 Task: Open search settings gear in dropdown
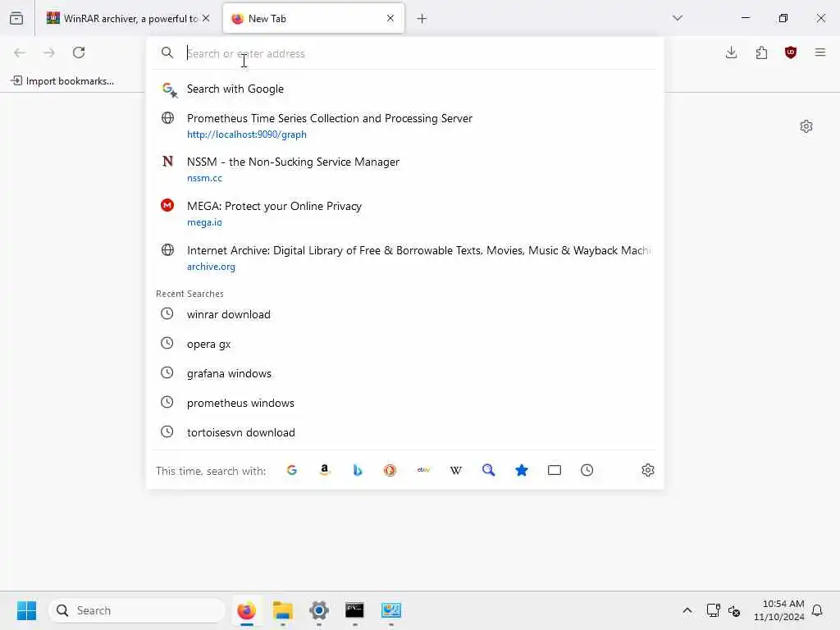[648, 470]
